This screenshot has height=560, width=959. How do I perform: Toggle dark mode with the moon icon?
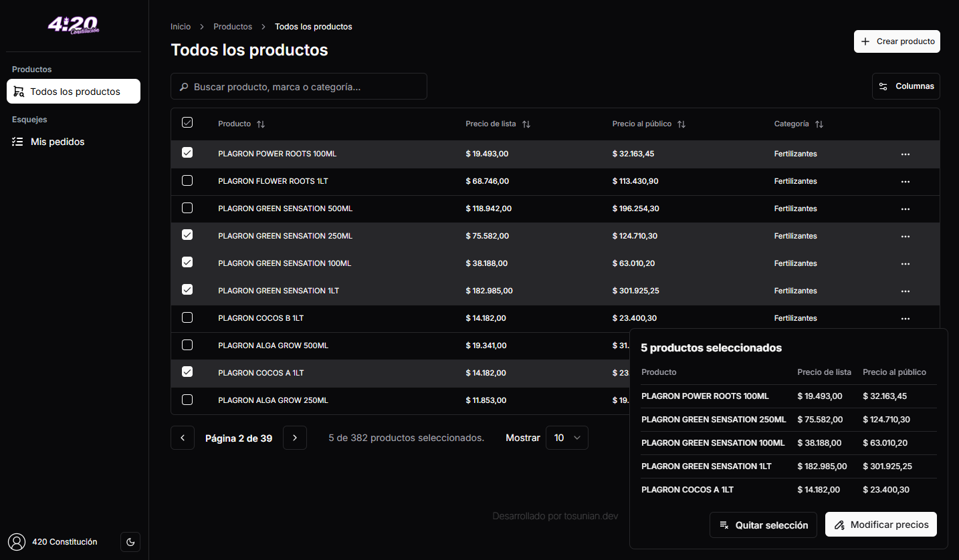[130, 542]
